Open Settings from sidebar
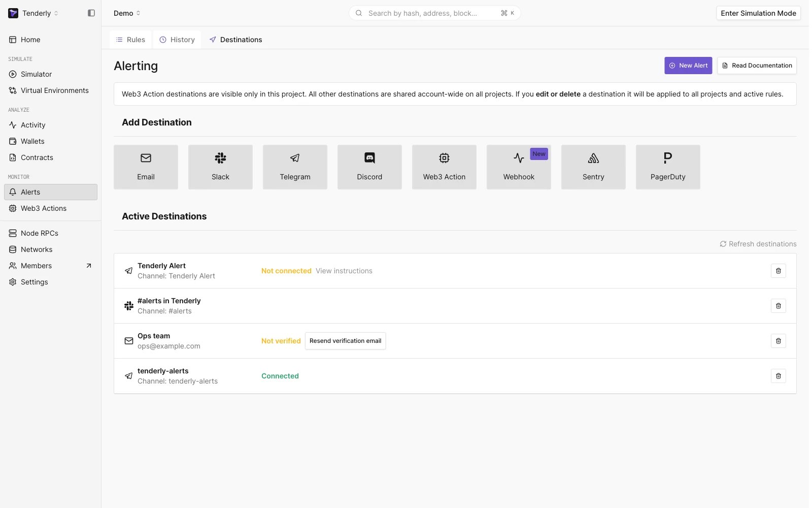 coord(50,282)
